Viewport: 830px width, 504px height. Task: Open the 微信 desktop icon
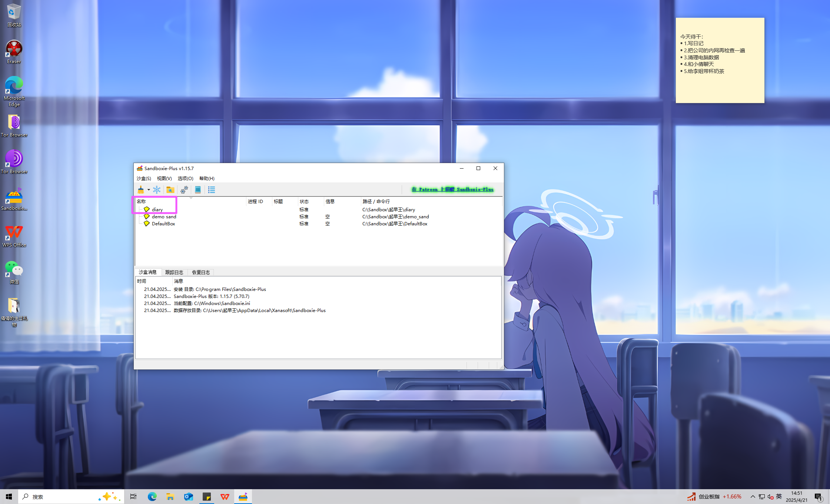point(14,272)
